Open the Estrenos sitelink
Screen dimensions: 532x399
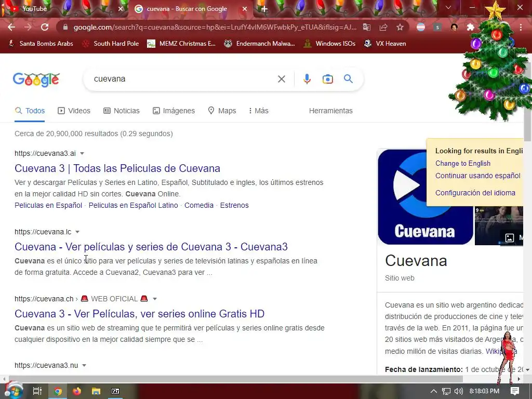click(234, 205)
